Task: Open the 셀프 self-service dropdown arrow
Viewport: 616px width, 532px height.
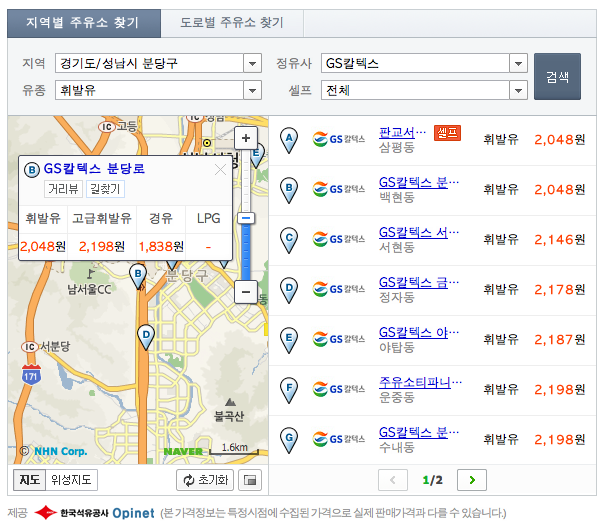Action: (518, 90)
